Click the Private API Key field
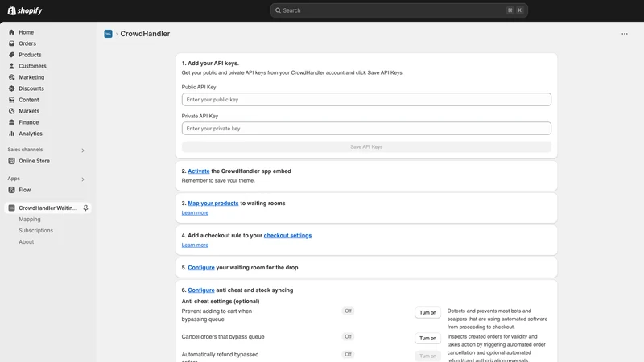This screenshot has width=644, height=362. point(366,129)
